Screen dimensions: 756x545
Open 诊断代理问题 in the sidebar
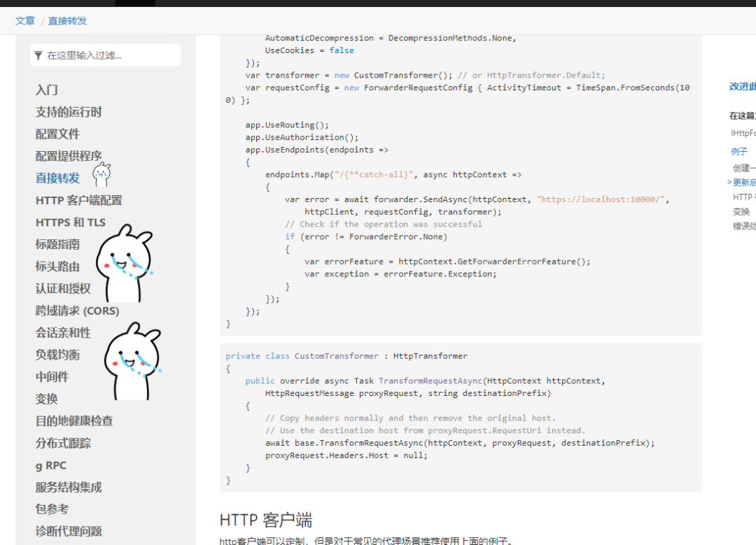pyautogui.click(x=69, y=531)
